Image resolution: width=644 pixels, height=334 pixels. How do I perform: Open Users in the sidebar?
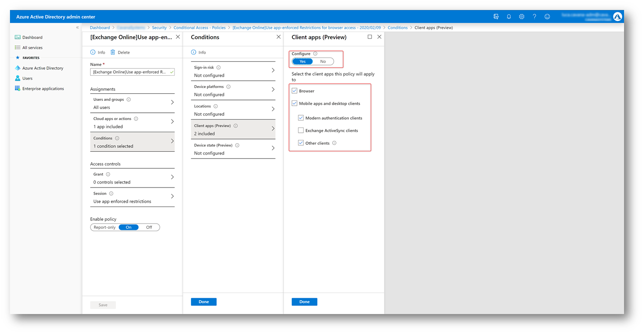tap(28, 79)
